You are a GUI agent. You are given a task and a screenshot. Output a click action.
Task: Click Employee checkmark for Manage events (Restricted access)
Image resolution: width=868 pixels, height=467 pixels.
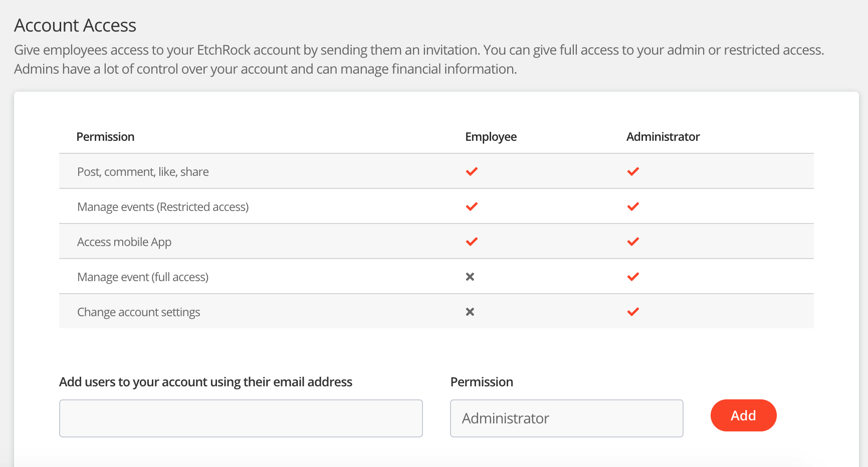(x=472, y=206)
